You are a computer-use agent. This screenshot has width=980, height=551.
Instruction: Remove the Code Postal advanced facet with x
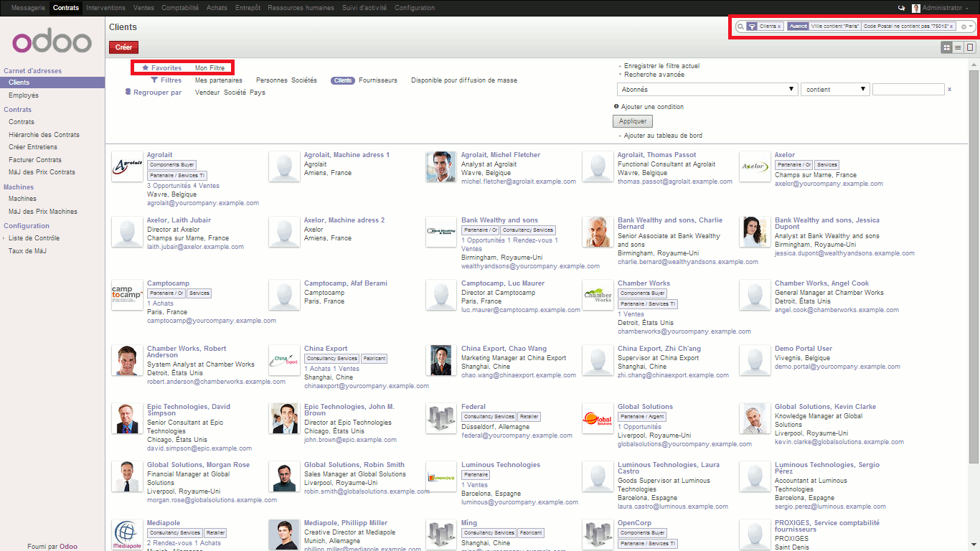pyautogui.click(x=951, y=26)
